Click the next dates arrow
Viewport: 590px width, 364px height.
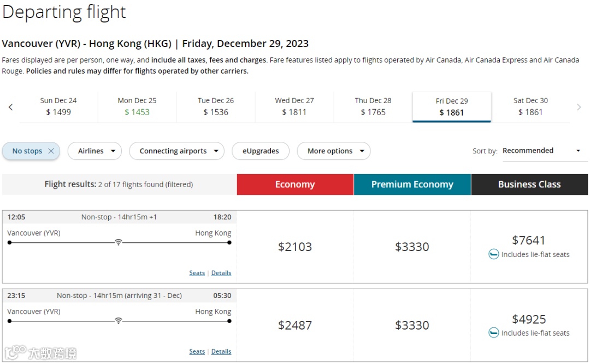[579, 108]
